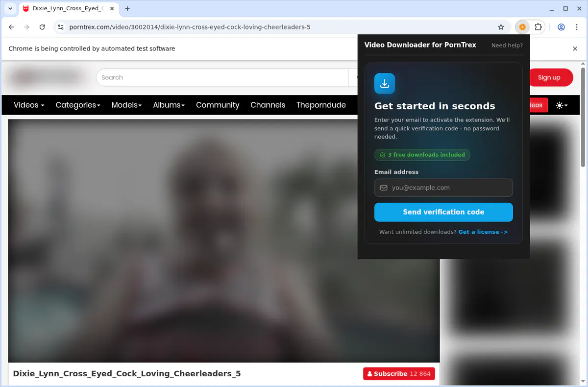The image size is (588, 387).
Task: Go back to the previous page
Action: pyautogui.click(x=12, y=27)
